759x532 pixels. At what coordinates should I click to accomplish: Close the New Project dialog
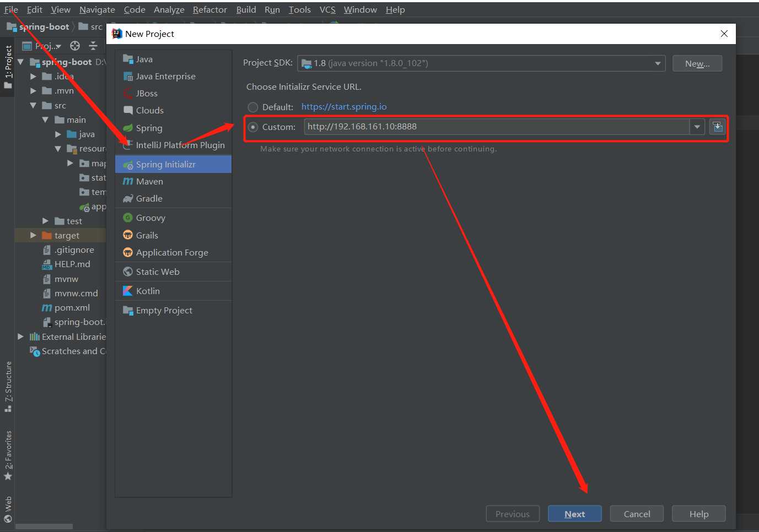pyautogui.click(x=724, y=34)
